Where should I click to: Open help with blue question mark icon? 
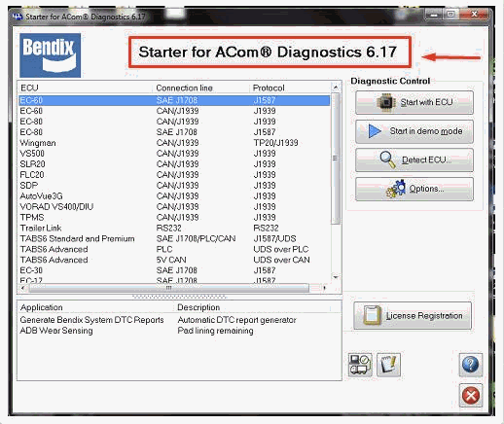click(470, 365)
